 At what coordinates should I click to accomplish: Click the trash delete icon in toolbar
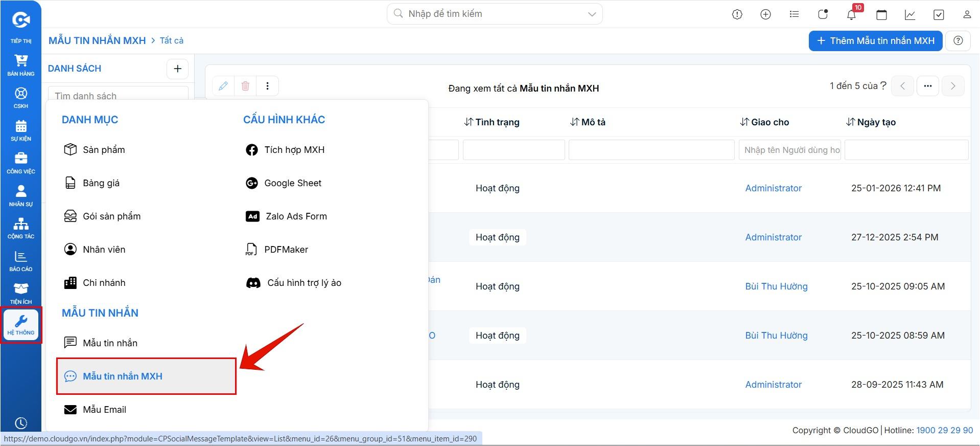[245, 86]
